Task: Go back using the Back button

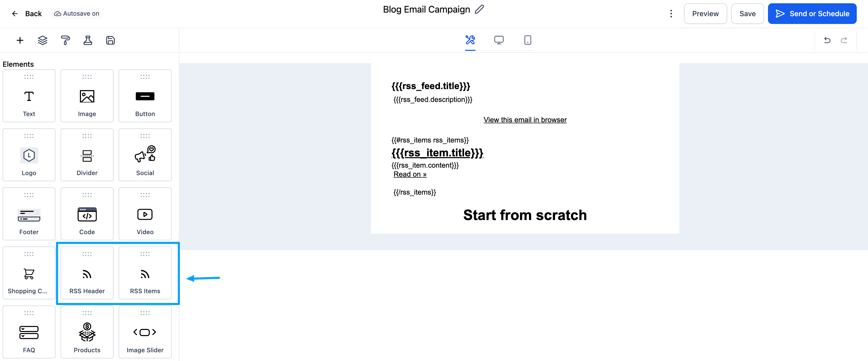Action: (x=27, y=14)
